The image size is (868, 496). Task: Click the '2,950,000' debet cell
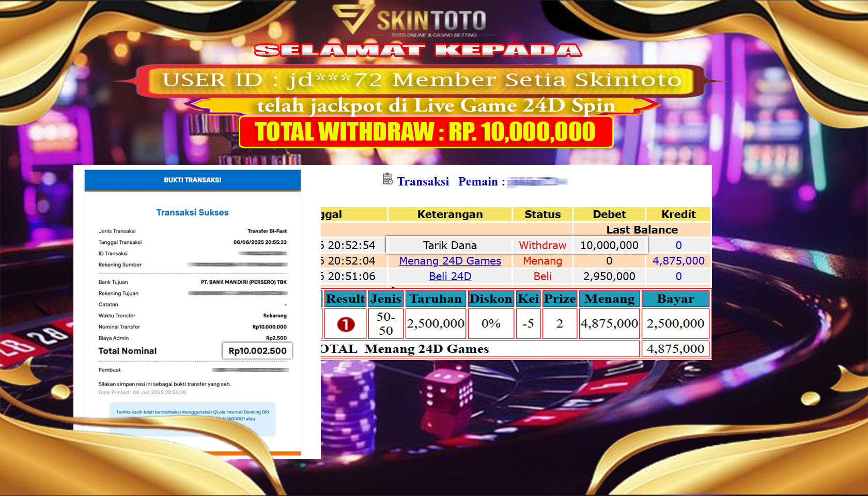point(609,276)
